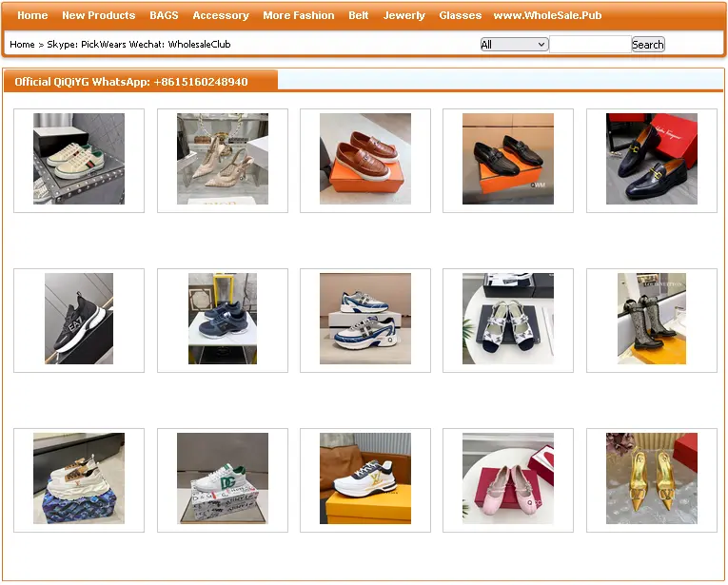The width and height of the screenshot is (728, 585).
Task: Open pink ballet flats thumbnail
Action: (x=508, y=478)
